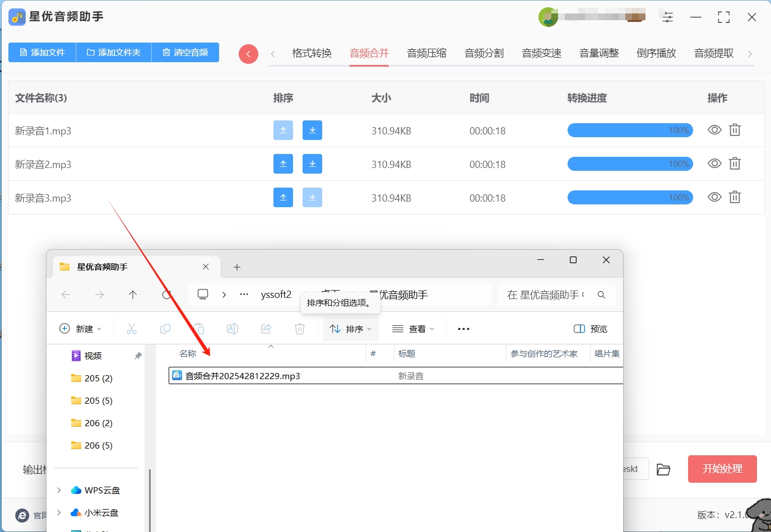
Task: Switch to 倒序播放 tab
Action: click(x=656, y=53)
